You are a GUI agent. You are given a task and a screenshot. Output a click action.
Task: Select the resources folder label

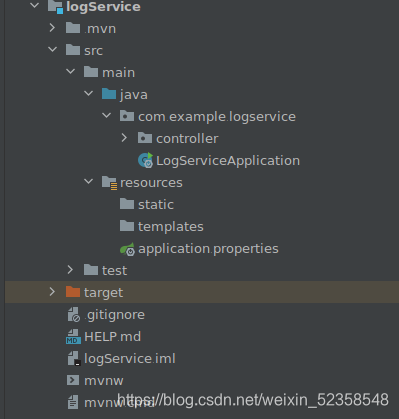pos(151,183)
